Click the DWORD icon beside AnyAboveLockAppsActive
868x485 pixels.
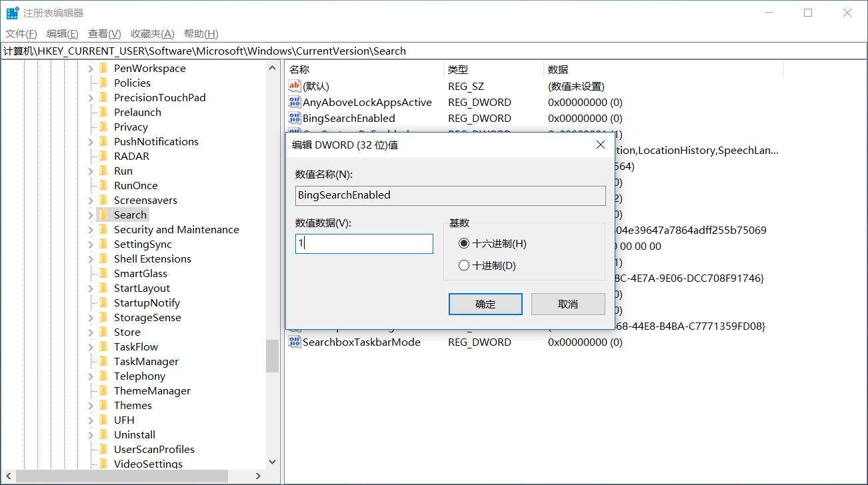[x=294, y=102]
